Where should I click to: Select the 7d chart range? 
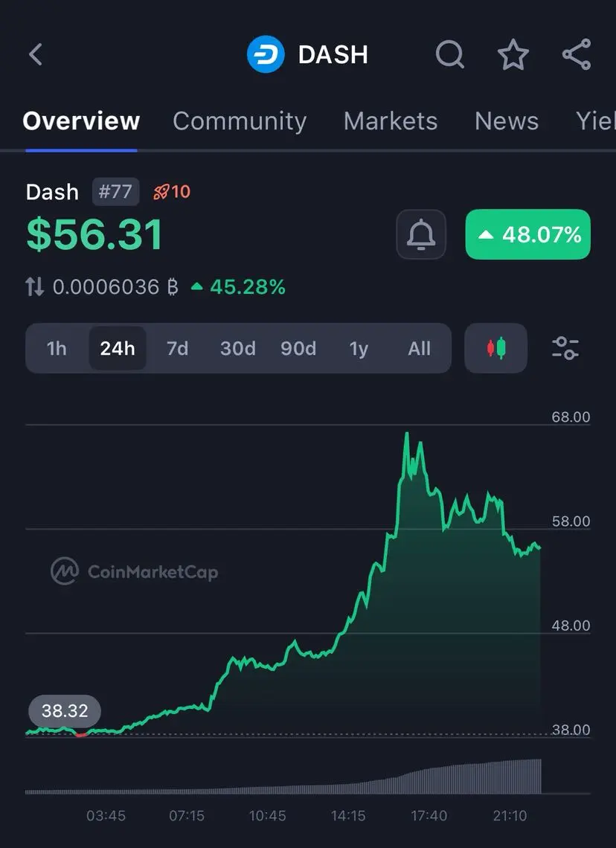click(177, 348)
